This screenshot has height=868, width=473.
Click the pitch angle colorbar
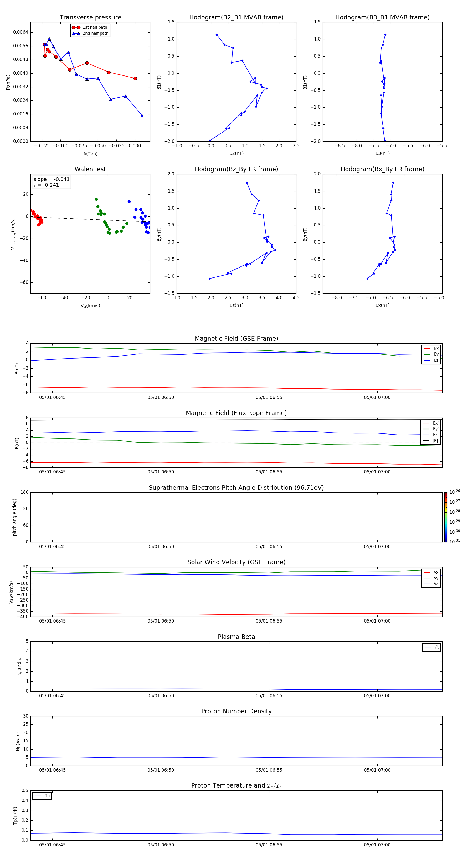point(446,517)
